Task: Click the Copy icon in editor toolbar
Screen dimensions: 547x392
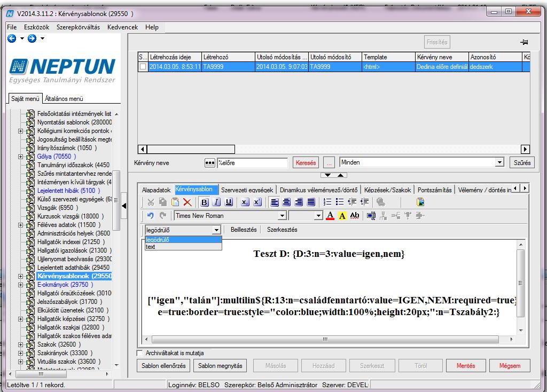Action: [162, 202]
